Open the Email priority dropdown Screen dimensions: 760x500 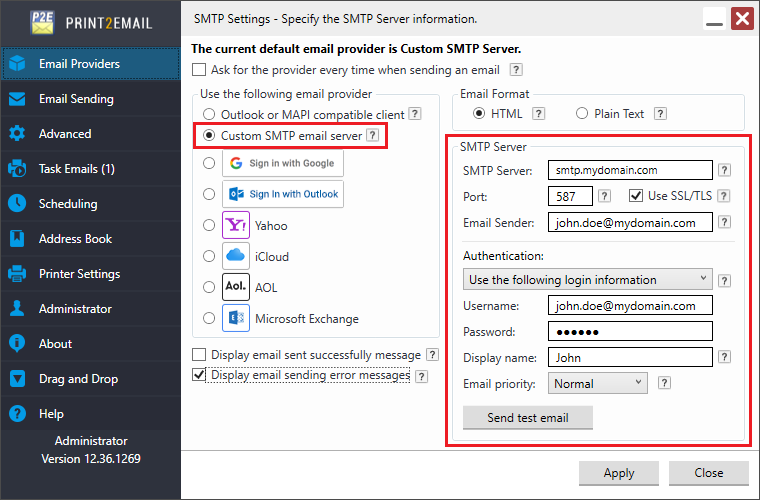pyautogui.click(x=597, y=383)
